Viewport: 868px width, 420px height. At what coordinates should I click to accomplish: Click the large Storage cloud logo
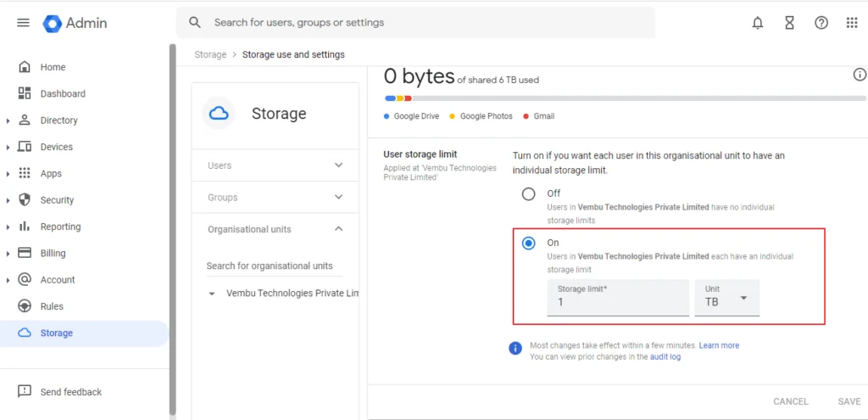tap(219, 113)
